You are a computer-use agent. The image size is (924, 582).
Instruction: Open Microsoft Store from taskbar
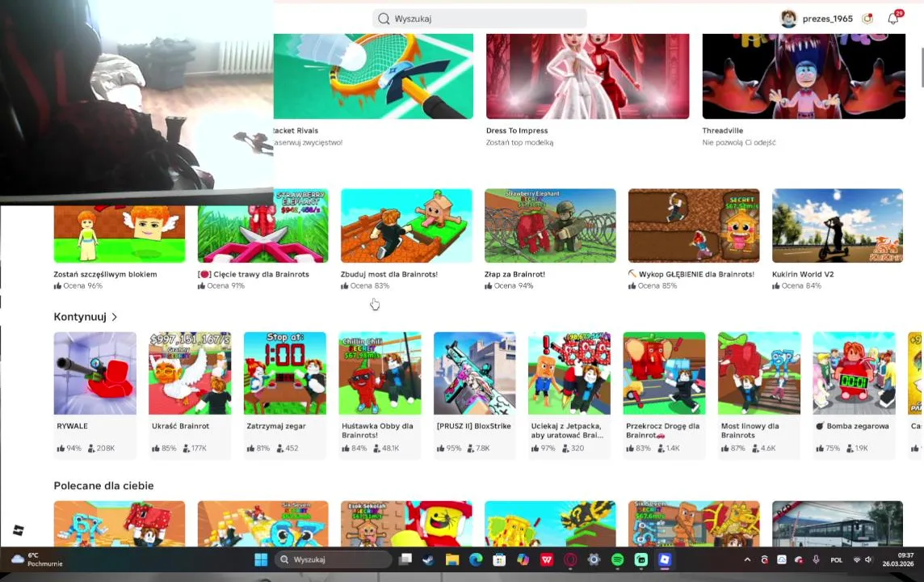coord(499,559)
